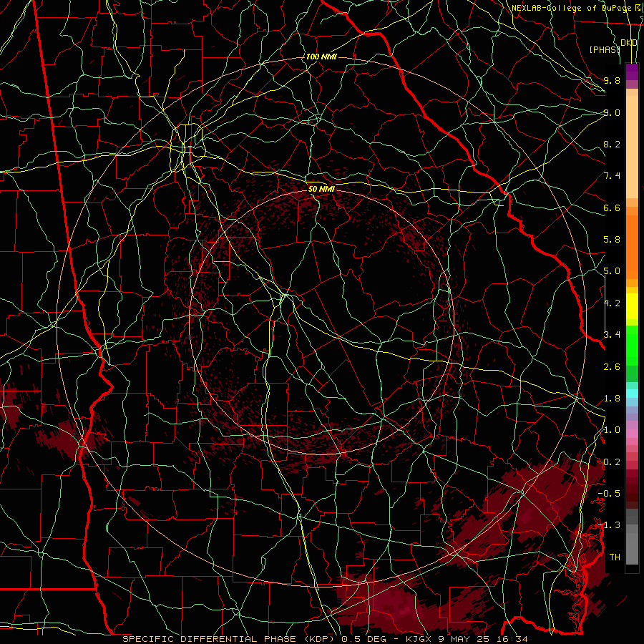The image size is (644, 644).
Task: Click the "KJGX" radar site identifier
Action: click(418, 639)
